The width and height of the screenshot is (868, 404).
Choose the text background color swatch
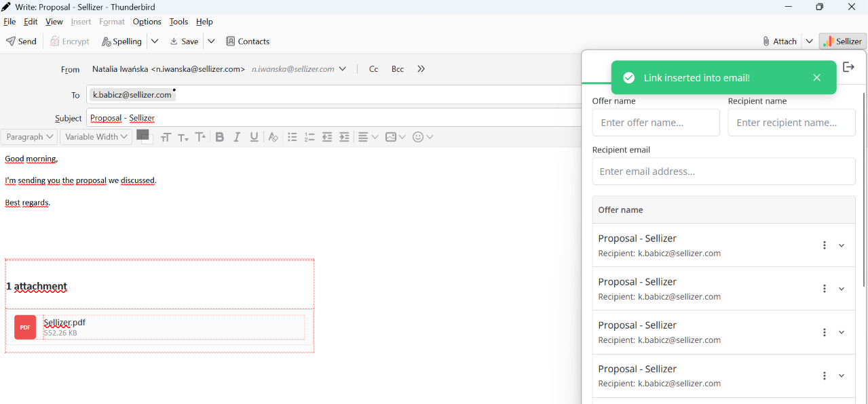point(150,141)
